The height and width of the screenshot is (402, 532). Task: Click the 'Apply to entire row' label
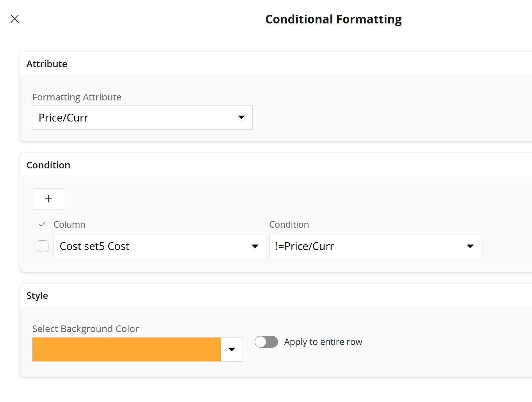pos(323,342)
